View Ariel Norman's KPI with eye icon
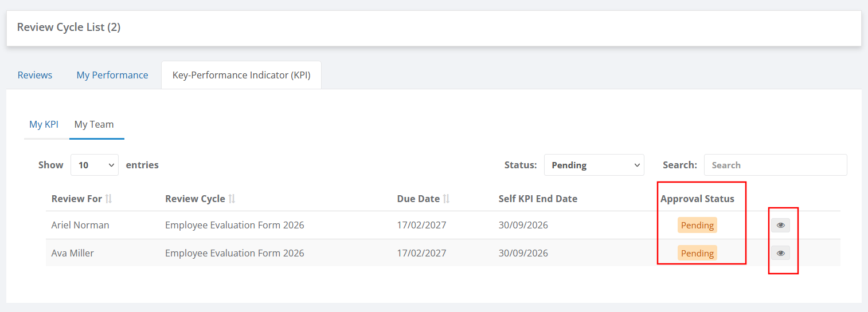Viewport: 868px width, 312px height. click(780, 225)
